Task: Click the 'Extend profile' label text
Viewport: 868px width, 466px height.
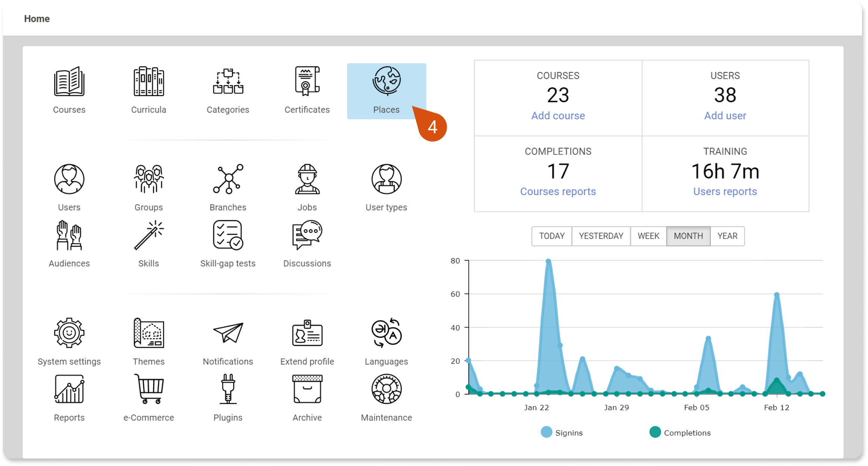Action: coord(307,362)
